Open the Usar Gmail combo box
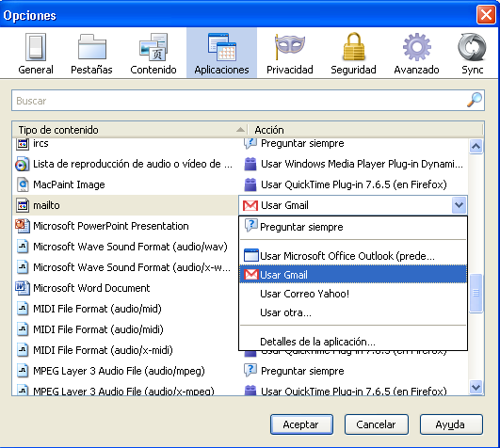Viewport: 500px width, 448px height. pyautogui.click(x=353, y=205)
